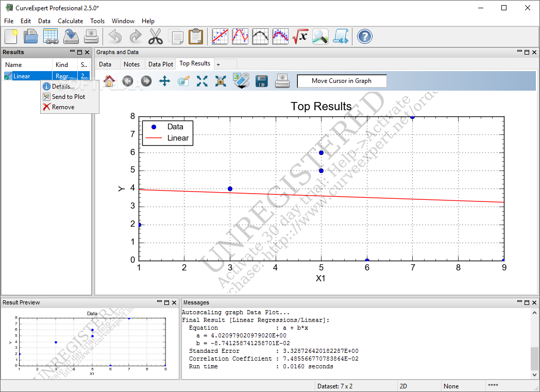Select the Linear result row
The height and width of the screenshot is (392, 540).
(x=46, y=76)
